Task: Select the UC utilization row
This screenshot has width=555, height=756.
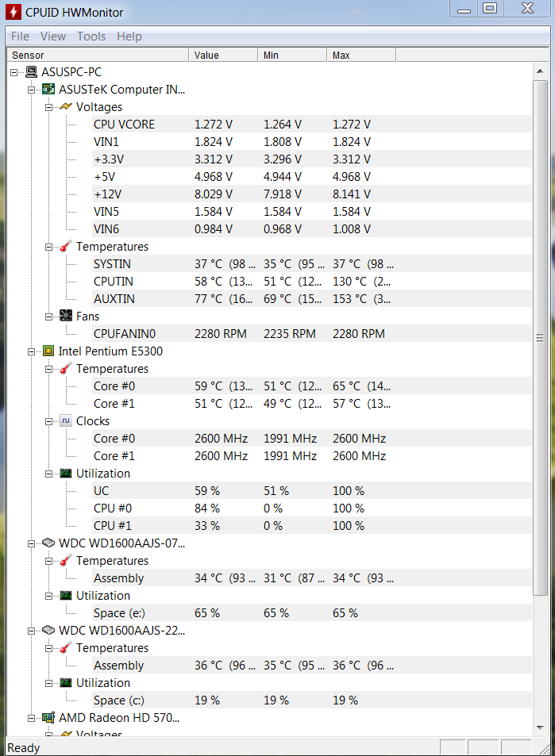Action: click(312, 491)
